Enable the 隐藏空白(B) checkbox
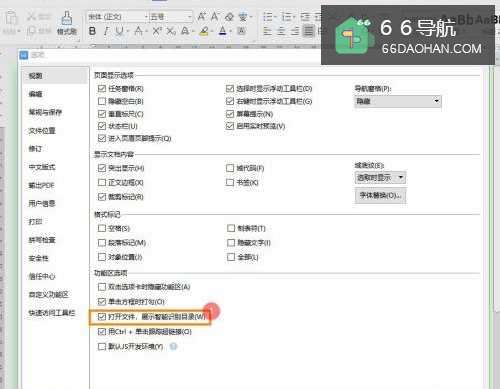This screenshot has width=500, height=389. (102, 101)
